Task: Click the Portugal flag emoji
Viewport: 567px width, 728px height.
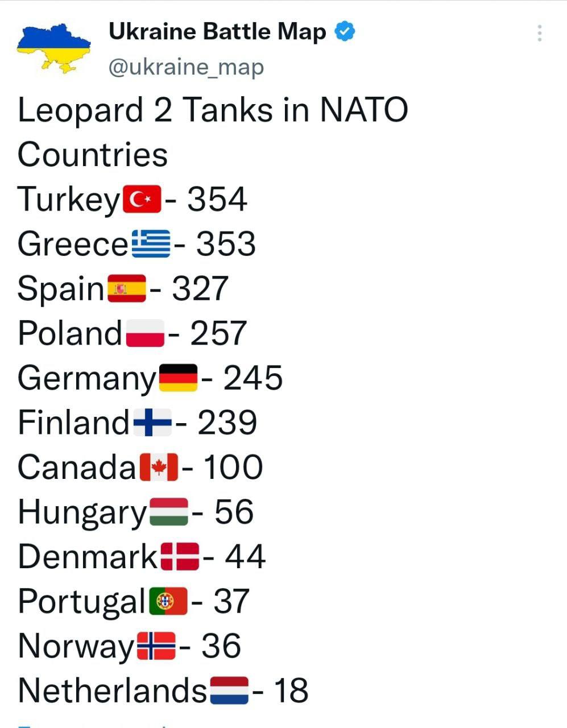Action: 168,601
